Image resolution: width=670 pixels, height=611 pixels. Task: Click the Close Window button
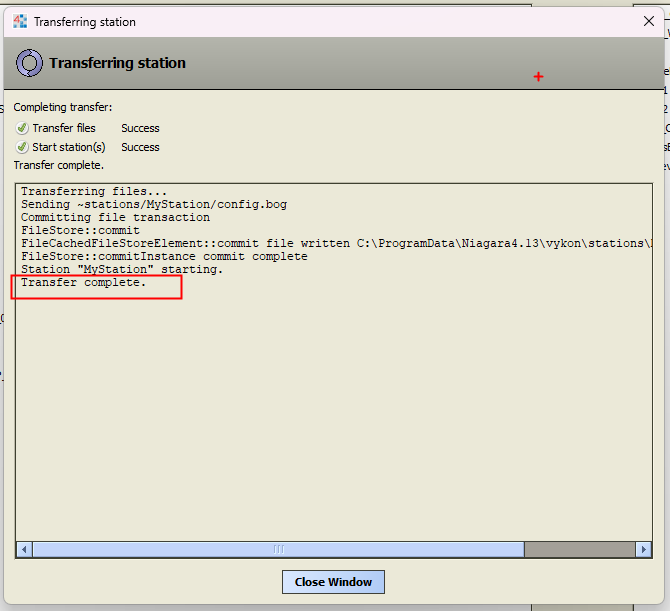click(x=333, y=582)
